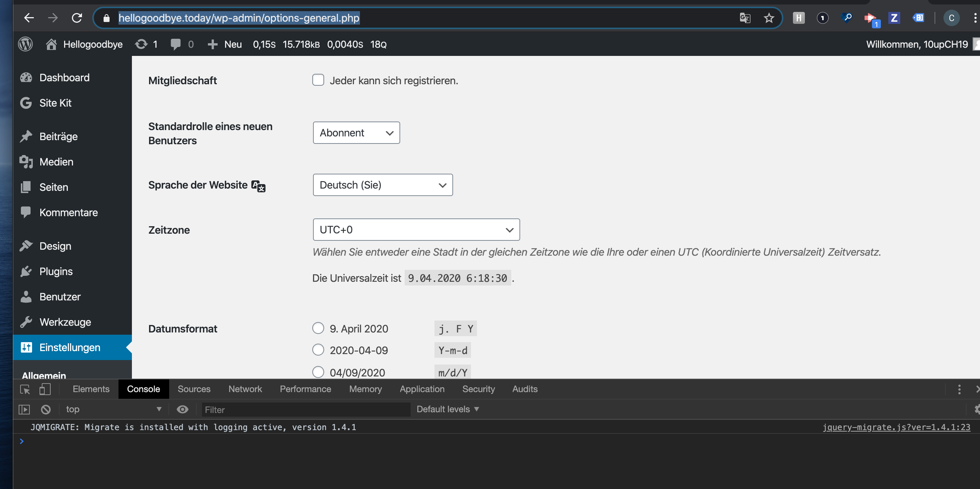Open Plugins in the sidebar

tap(72, 271)
